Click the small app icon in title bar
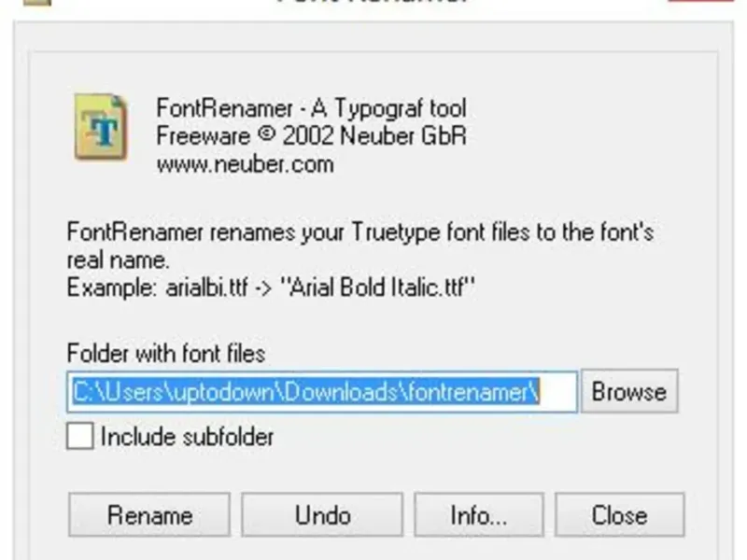 click(37, 2)
